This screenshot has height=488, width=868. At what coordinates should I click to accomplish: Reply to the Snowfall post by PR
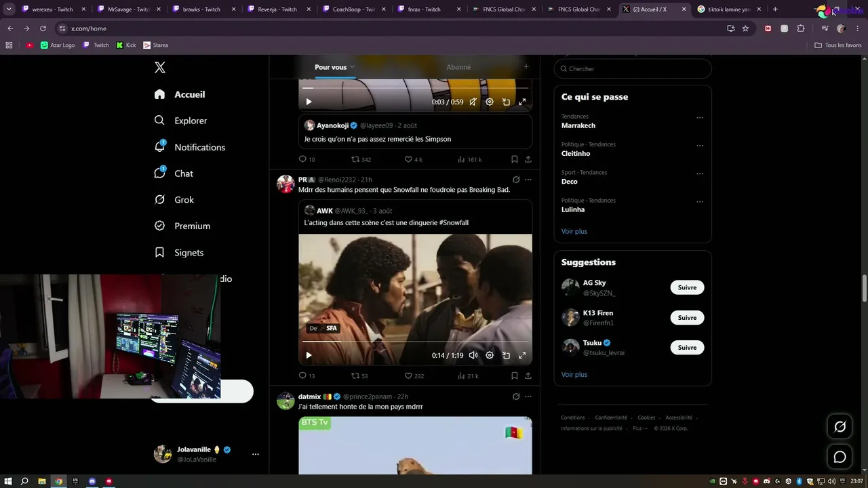coord(307,375)
